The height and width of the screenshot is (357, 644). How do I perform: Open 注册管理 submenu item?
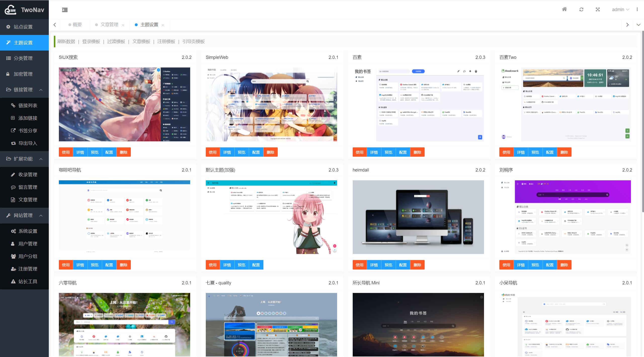[24, 269]
